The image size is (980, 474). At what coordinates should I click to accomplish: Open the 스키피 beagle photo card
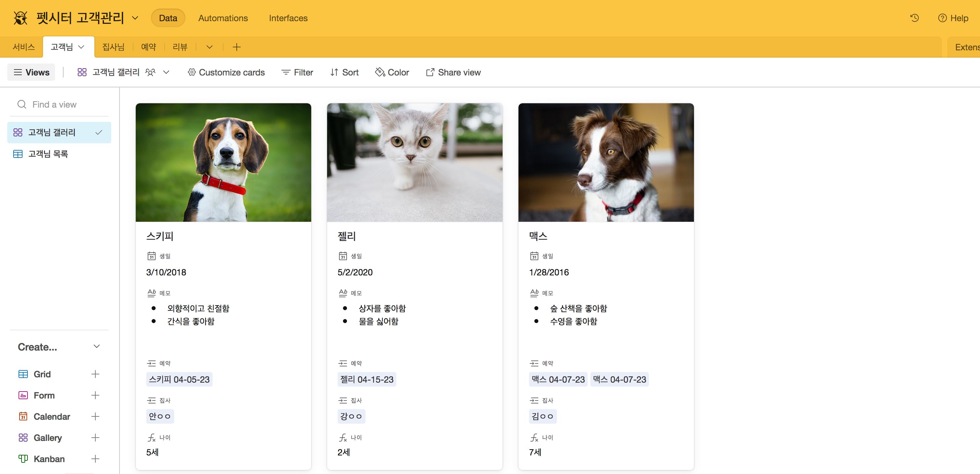[223, 163]
